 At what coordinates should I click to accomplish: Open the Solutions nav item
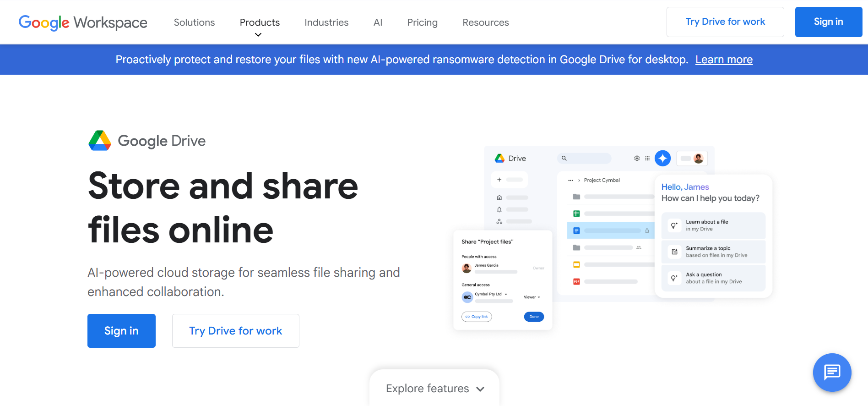194,22
